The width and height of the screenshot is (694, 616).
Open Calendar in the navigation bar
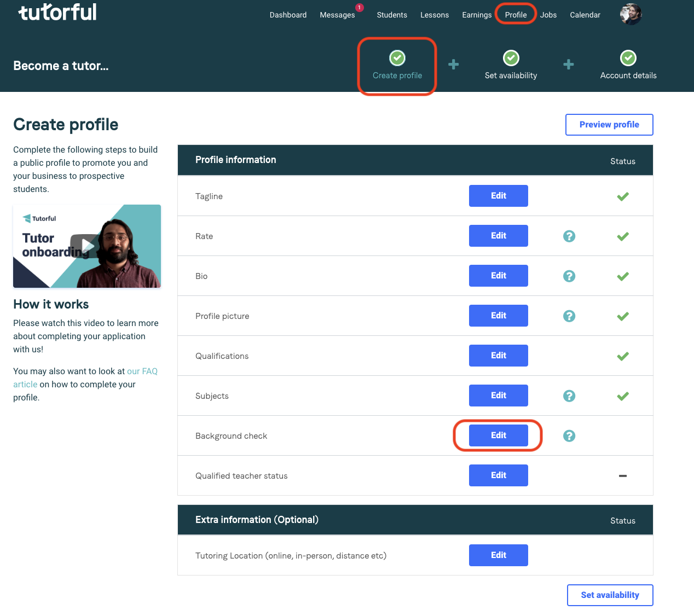[585, 15]
